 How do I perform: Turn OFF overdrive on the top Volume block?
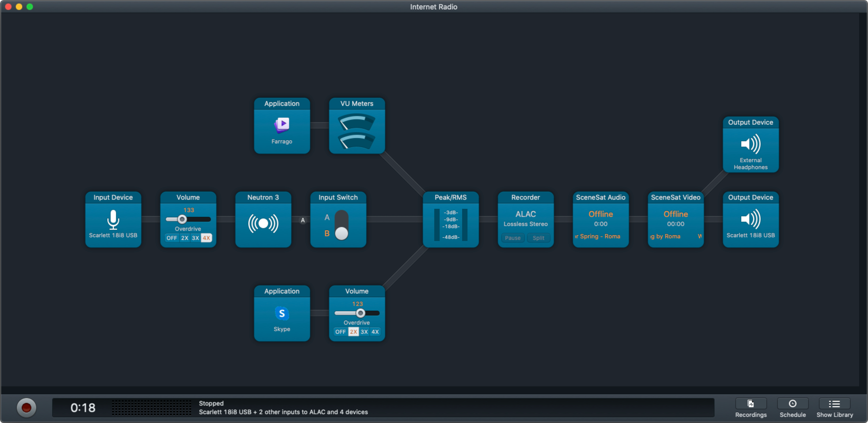tap(171, 238)
